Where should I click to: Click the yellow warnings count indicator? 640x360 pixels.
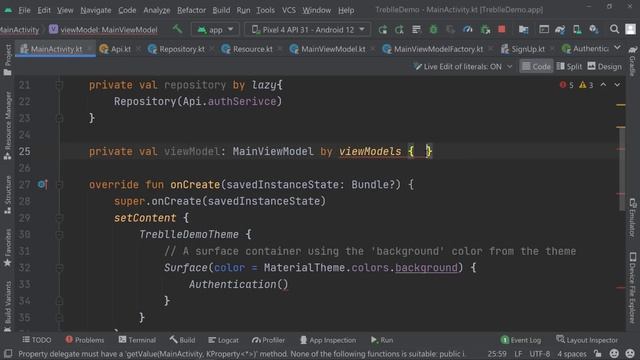coord(586,85)
